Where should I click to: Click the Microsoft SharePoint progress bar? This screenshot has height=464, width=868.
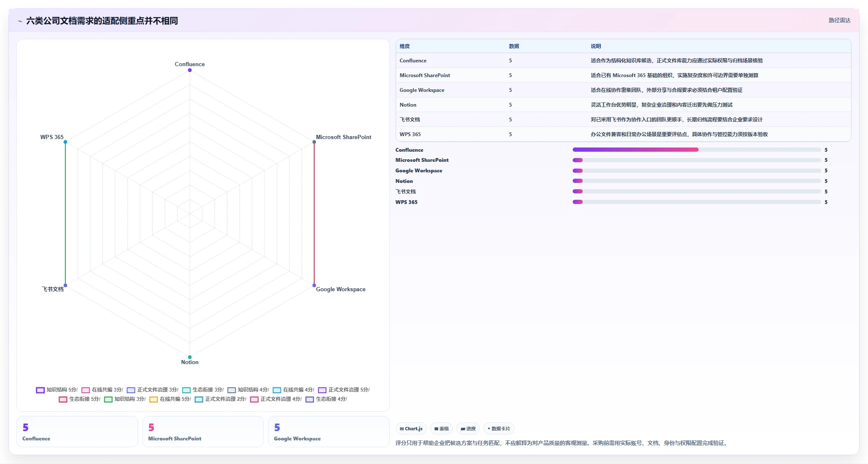coord(697,160)
